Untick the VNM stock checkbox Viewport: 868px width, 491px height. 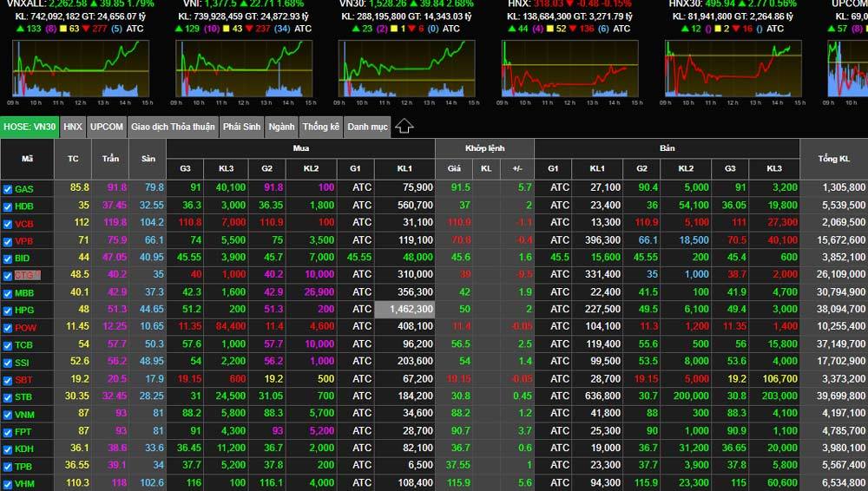click(x=8, y=415)
